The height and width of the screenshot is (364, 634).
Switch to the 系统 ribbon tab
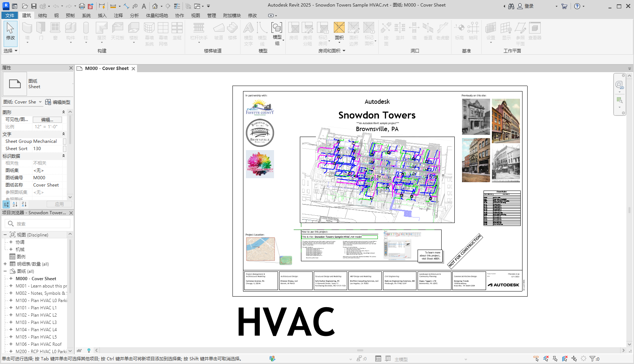click(x=86, y=15)
